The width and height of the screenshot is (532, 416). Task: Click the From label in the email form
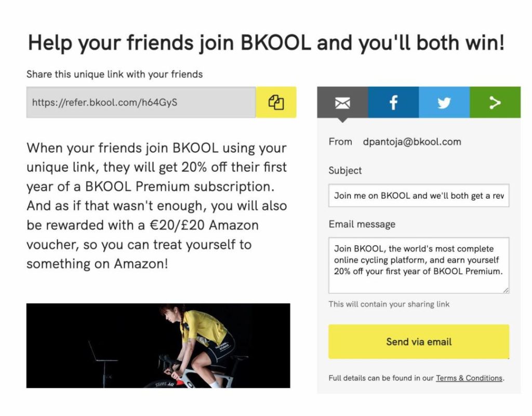pos(340,142)
